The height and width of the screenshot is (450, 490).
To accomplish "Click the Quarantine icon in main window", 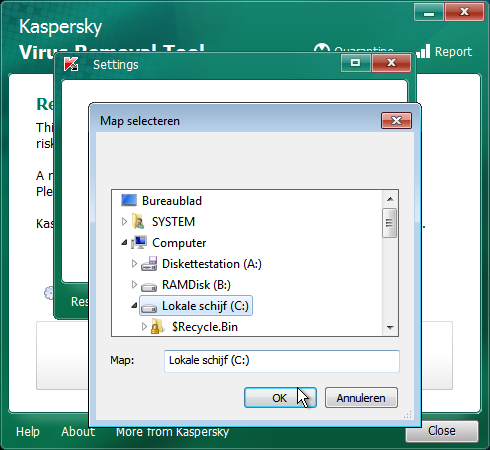I will tap(322, 48).
